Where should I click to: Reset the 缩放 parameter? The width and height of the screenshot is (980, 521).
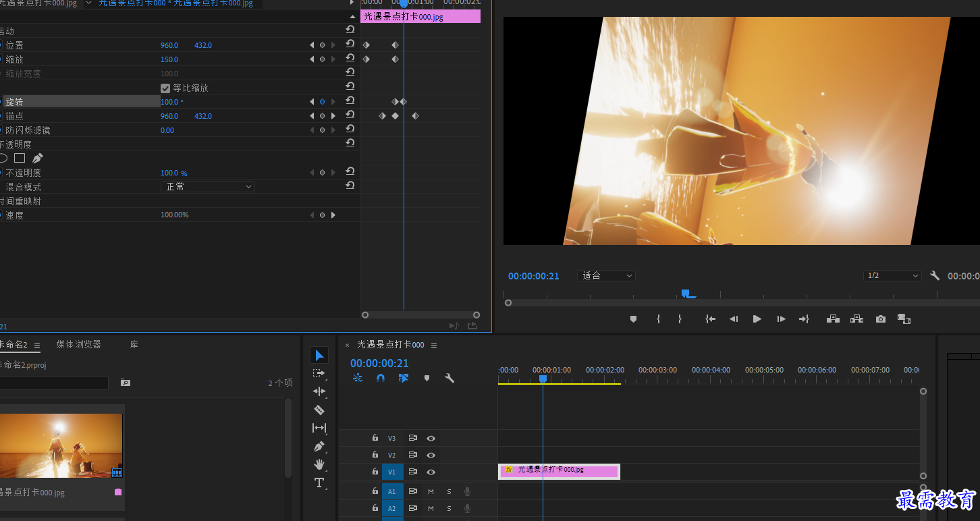click(350, 59)
